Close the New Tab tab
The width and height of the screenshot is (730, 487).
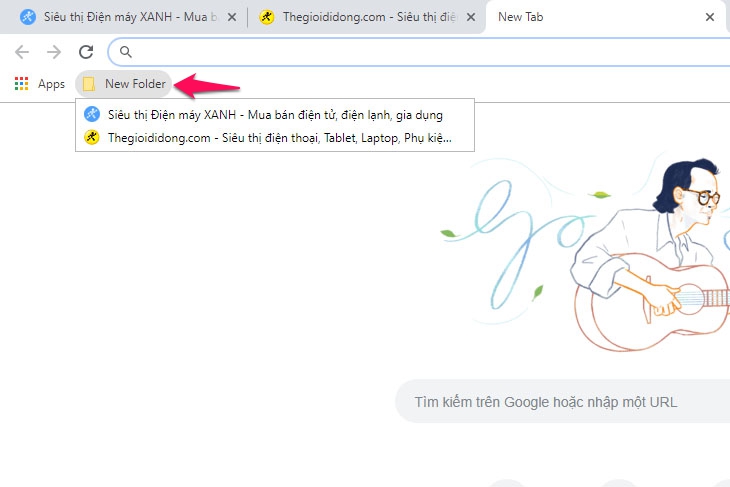[x=710, y=17]
